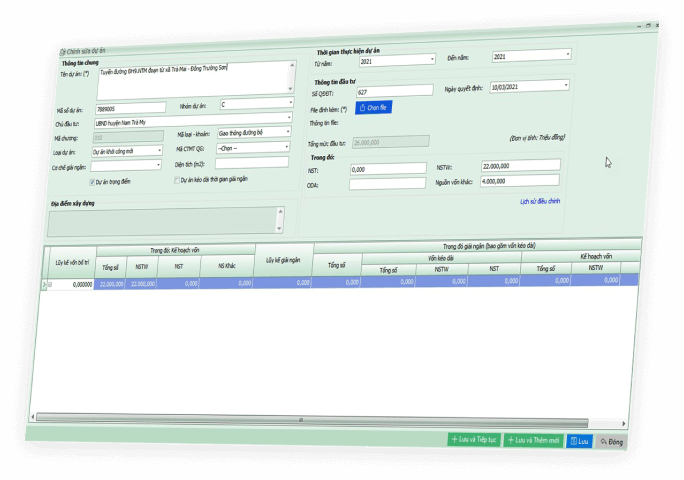Click 'Lưu và Thêm mới' button
Image resolution: width=684 pixels, height=480 pixels.
[x=532, y=440]
